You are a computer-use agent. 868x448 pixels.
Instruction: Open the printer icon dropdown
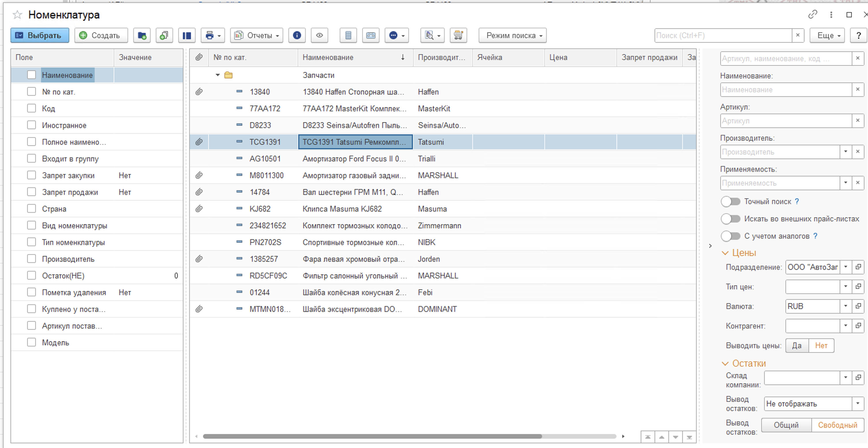point(213,35)
